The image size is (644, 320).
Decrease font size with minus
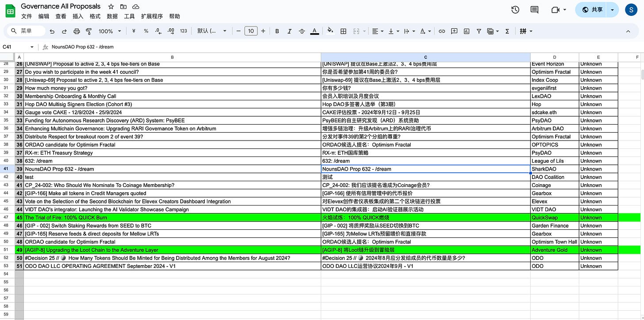238,31
